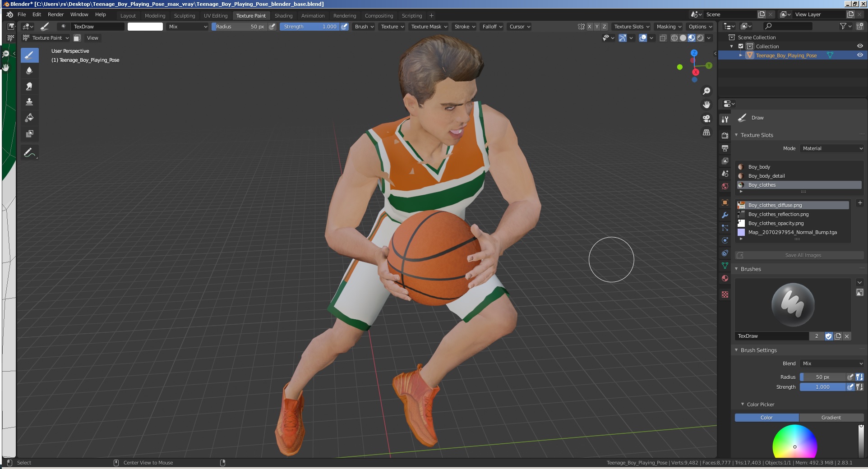Open the Masking dropdown
868x469 pixels.
pos(669,27)
